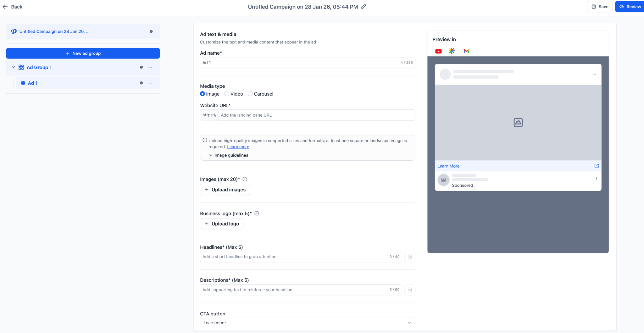Go back using the Back arrow
This screenshot has width=644, height=333.
pyautogui.click(x=5, y=7)
